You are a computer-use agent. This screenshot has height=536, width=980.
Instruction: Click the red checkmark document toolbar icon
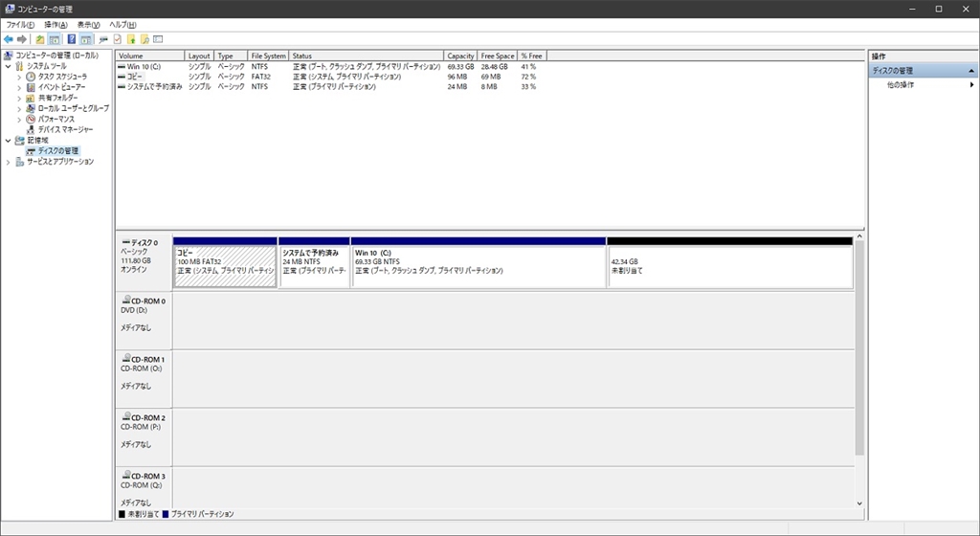(x=118, y=39)
